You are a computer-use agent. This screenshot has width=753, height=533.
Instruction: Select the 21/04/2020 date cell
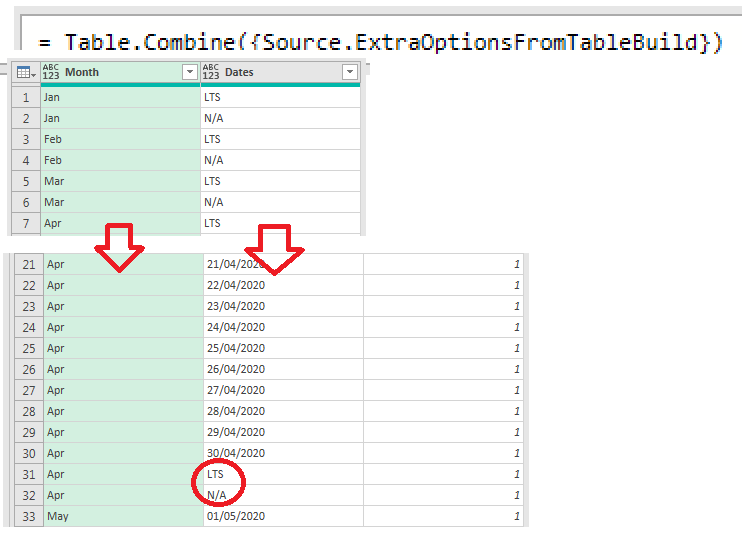[x=236, y=265]
